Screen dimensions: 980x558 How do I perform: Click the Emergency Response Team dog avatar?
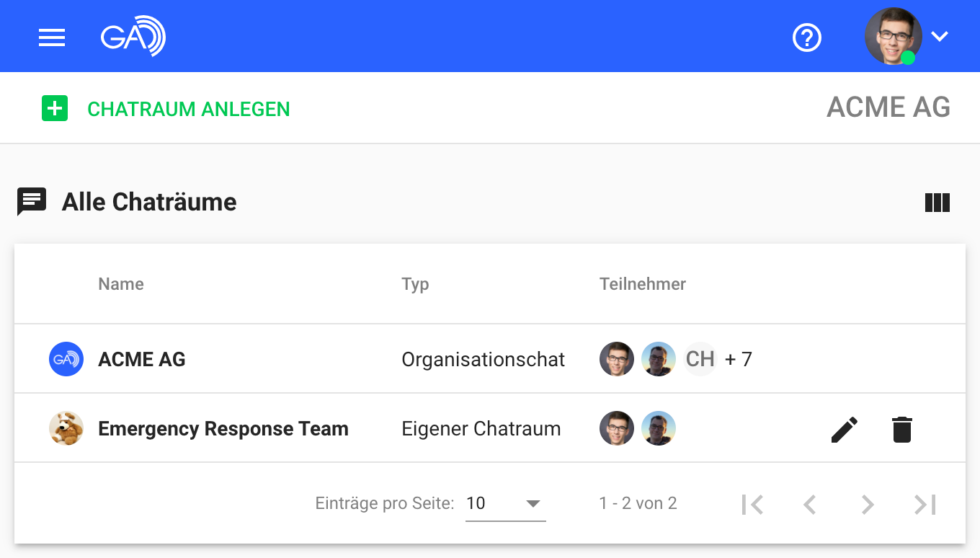point(66,428)
